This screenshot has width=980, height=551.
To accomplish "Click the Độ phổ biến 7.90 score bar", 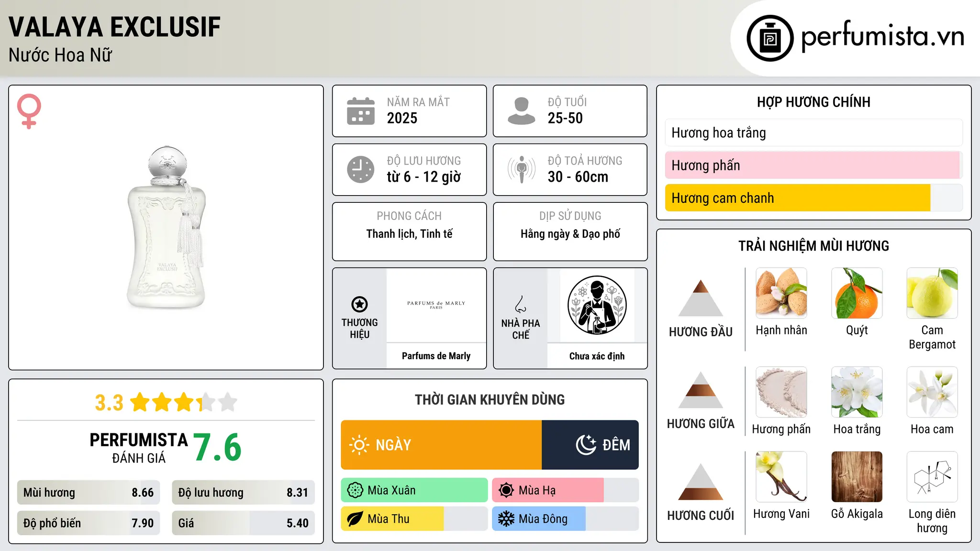I will (89, 523).
